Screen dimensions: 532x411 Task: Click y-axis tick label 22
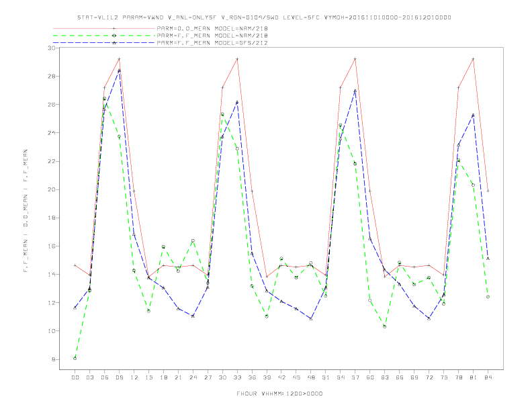52,161
